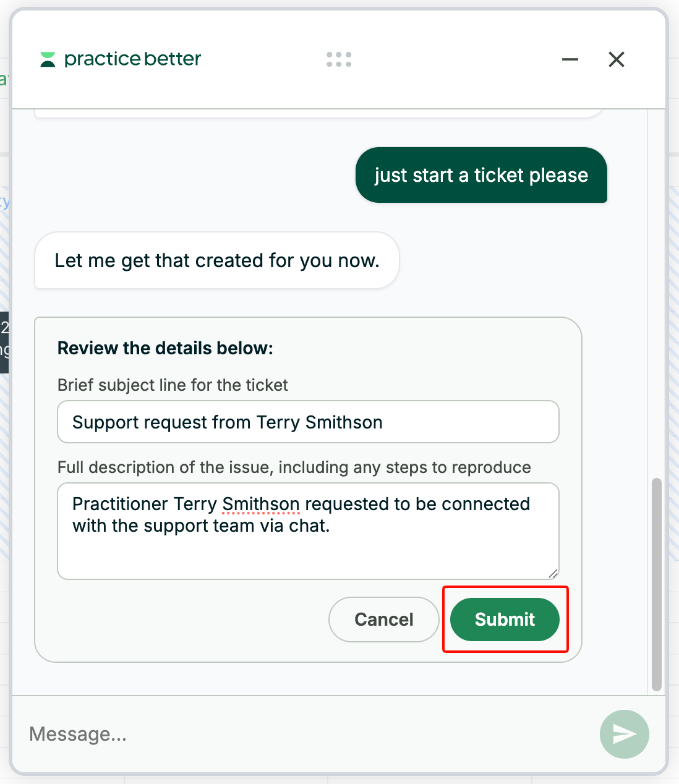
Task: Click the 'Review the details below' heading
Action: point(165,348)
